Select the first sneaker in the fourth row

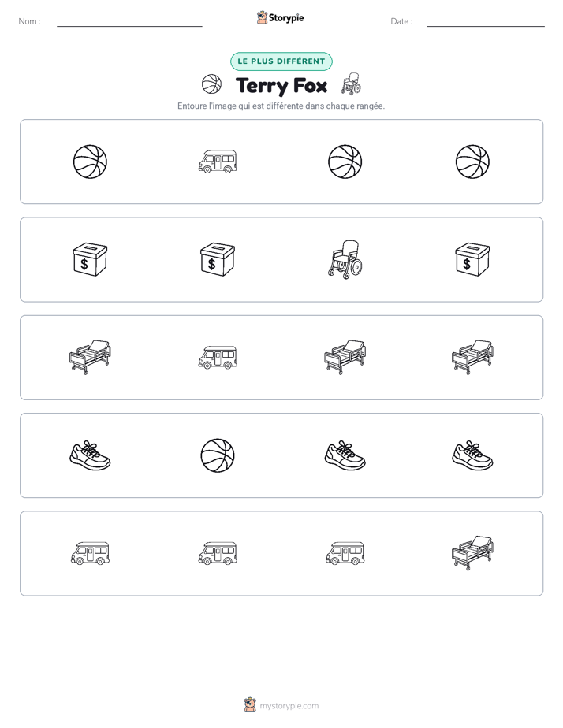(x=90, y=455)
